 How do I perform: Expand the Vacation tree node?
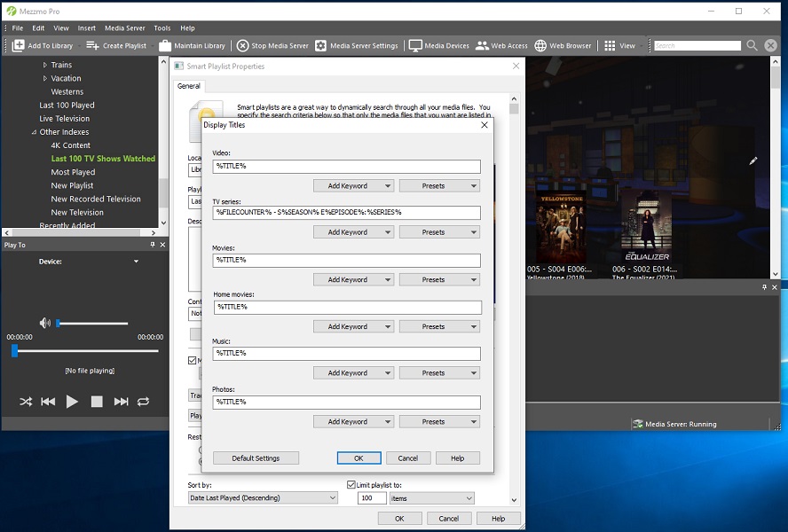44,78
